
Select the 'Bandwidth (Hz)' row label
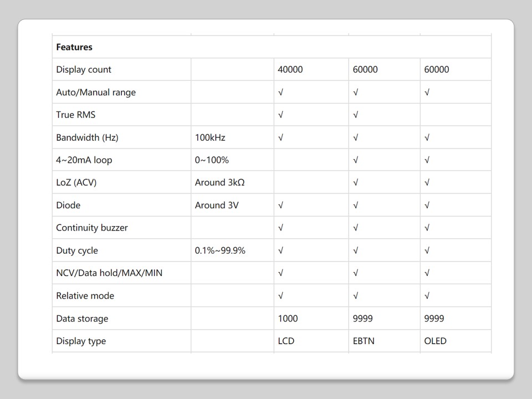tap(87, 137)
